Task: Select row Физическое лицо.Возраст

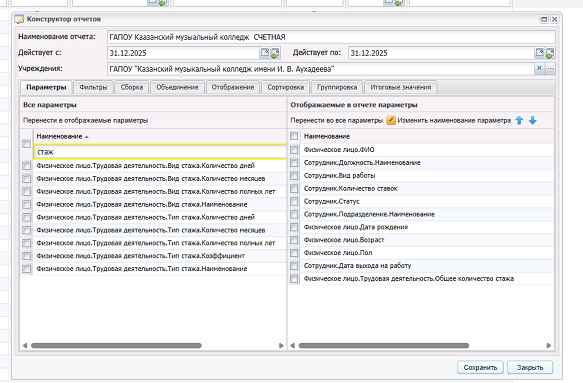Action: pyautogui.click(x=421, y=240)
